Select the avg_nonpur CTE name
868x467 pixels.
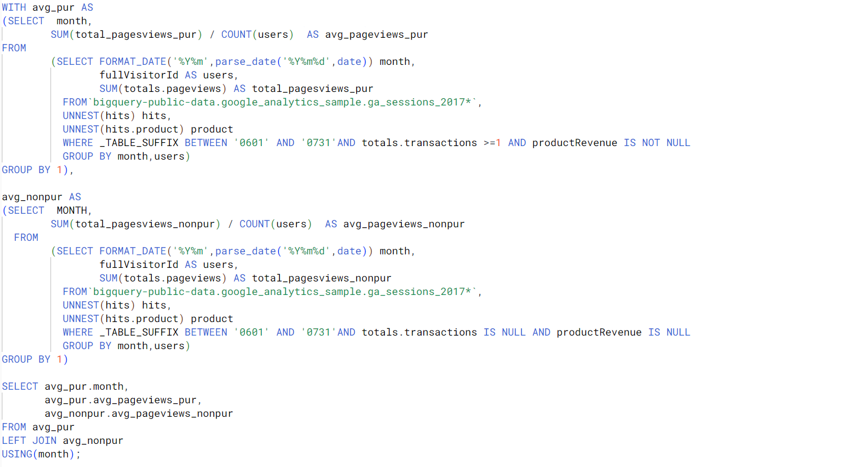point(32,197)
